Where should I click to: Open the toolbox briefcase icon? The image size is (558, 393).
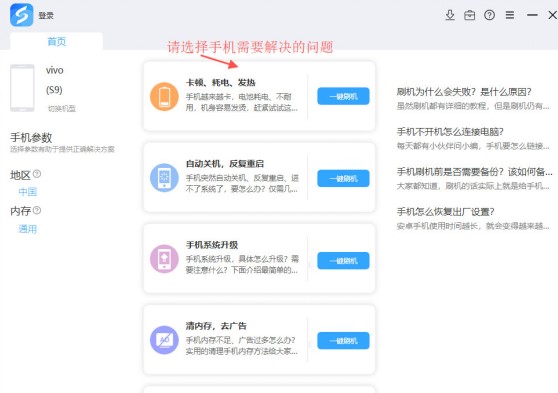[469, 15]
